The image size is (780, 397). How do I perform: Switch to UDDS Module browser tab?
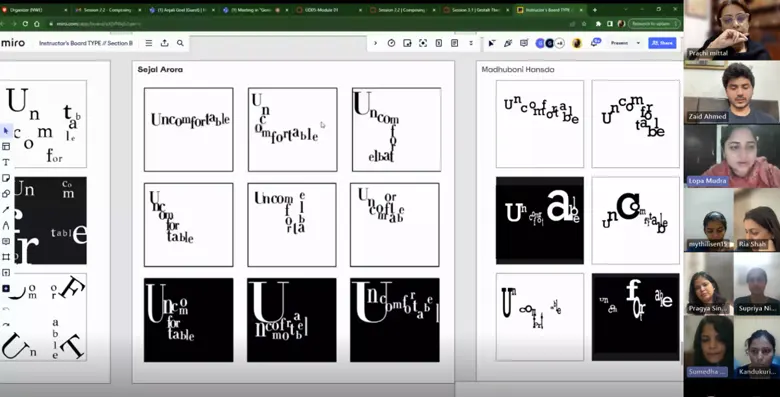tap(328, 10)
